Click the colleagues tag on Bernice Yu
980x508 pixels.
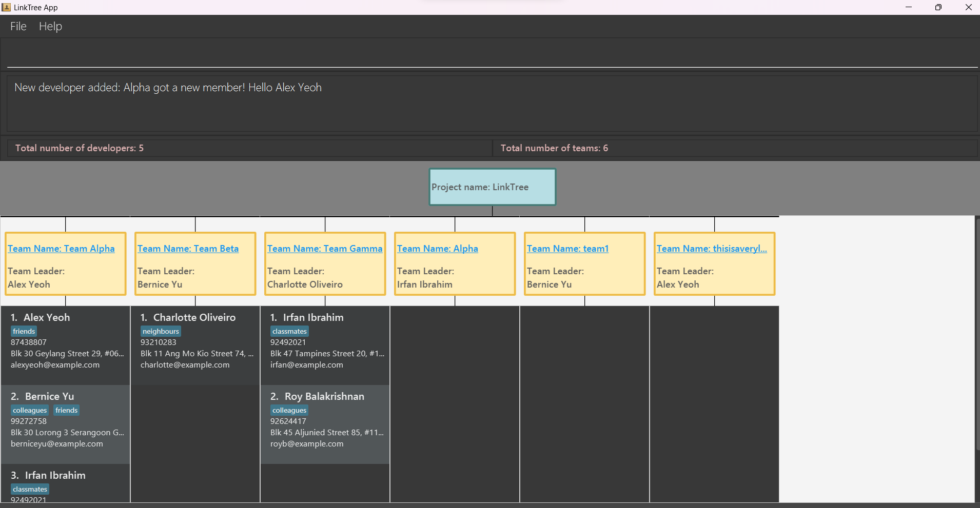30,411
